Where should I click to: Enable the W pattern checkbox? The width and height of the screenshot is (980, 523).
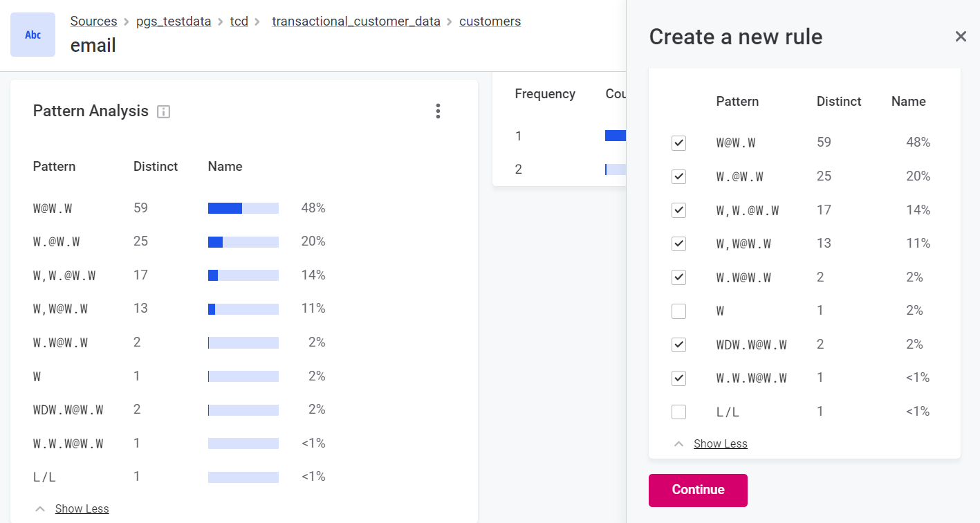point(679,311)
